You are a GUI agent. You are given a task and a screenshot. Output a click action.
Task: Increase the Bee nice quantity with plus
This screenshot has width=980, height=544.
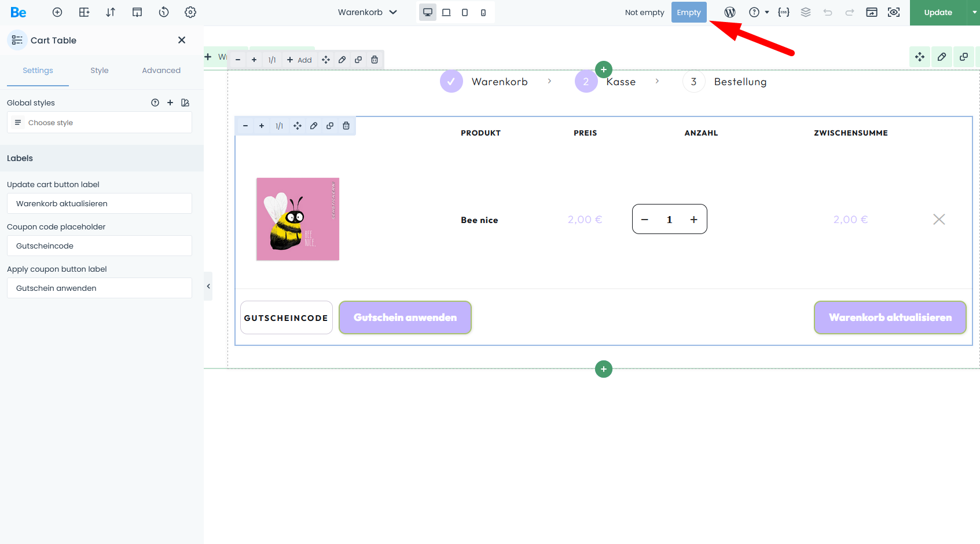click(693, 220)
